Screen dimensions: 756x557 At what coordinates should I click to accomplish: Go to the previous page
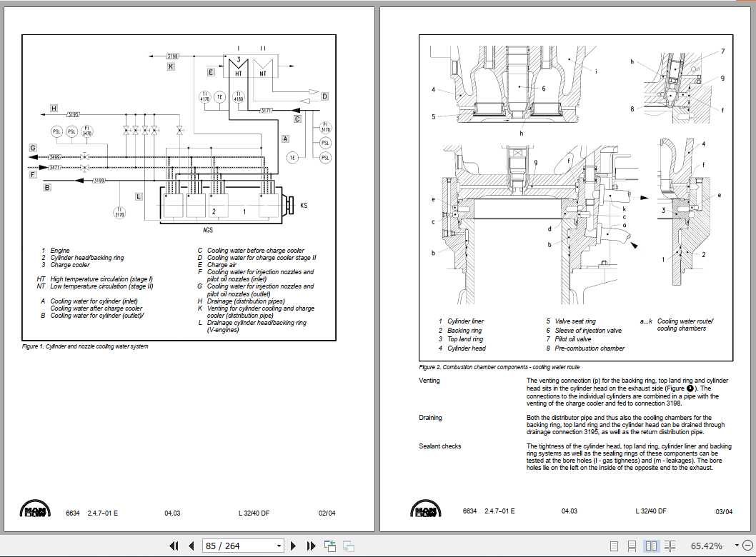[x=191, y=545]
